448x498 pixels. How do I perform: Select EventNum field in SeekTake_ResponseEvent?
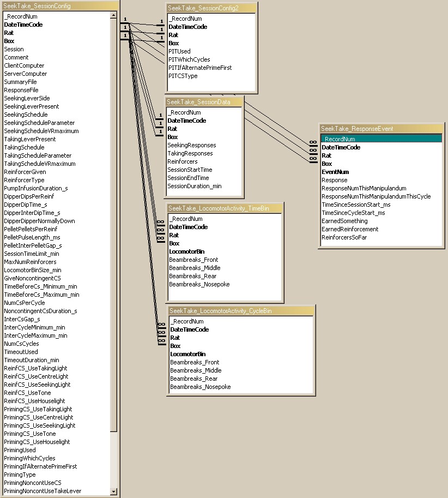click(x=335, y=172)
